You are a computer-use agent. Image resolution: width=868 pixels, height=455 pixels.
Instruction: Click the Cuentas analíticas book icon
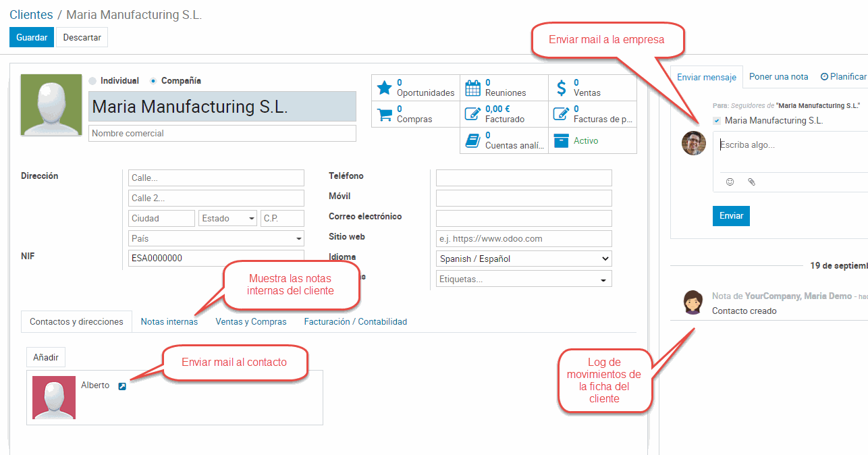click(473, 140)
